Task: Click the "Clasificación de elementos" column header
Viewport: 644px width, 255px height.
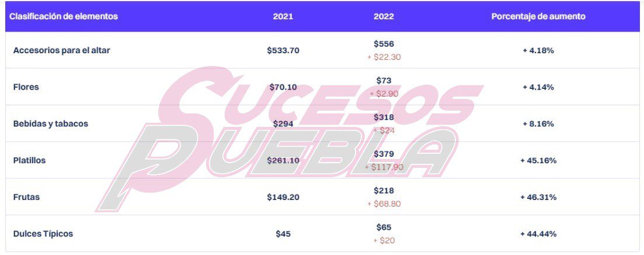Action: [64, 16]
